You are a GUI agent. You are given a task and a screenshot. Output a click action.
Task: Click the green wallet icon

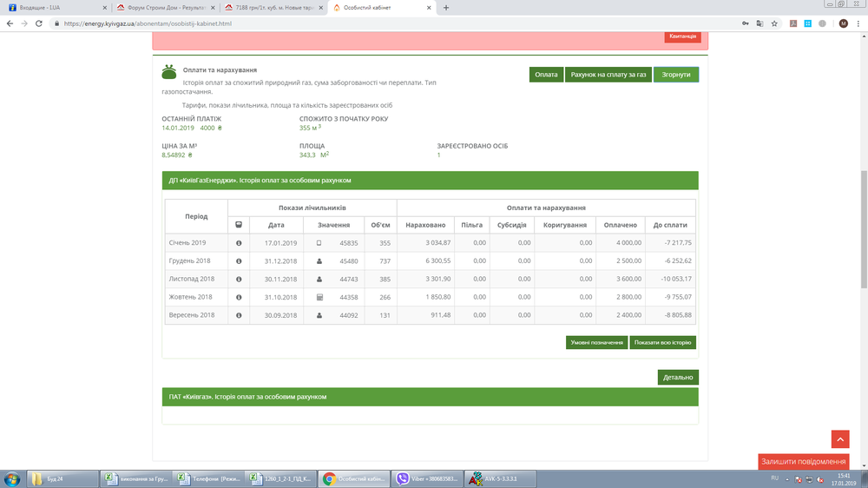(x=169, y=72)
